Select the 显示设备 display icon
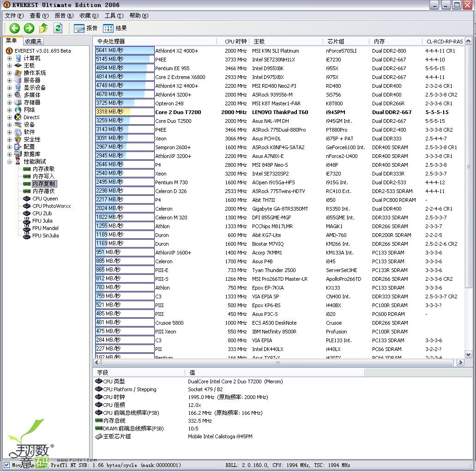 click(x=18, y=87)
